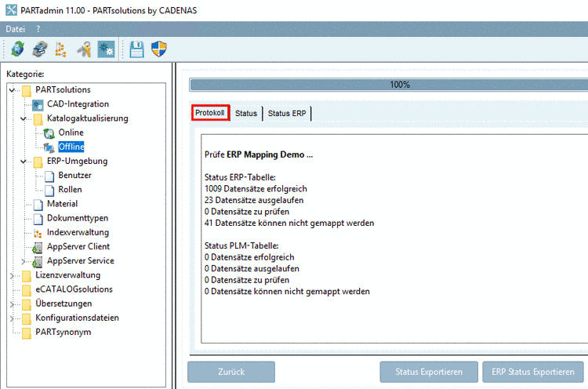The image size is (588, 389).
Task: Click the Material document icon
Action: [x=38, y=205]
